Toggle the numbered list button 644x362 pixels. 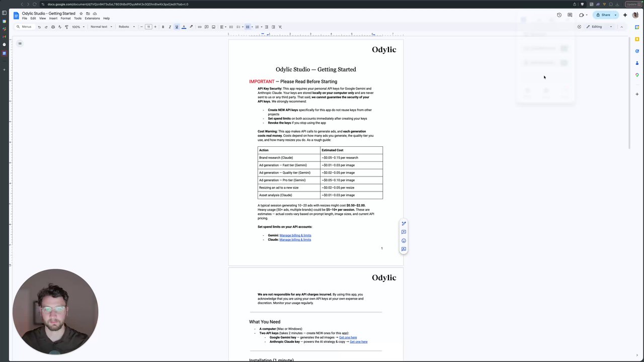point(257,27)
